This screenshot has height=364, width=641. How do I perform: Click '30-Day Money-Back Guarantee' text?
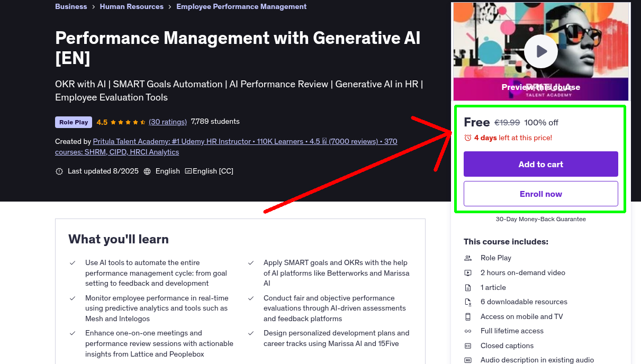pyautogui.click(x=541, y=219)
